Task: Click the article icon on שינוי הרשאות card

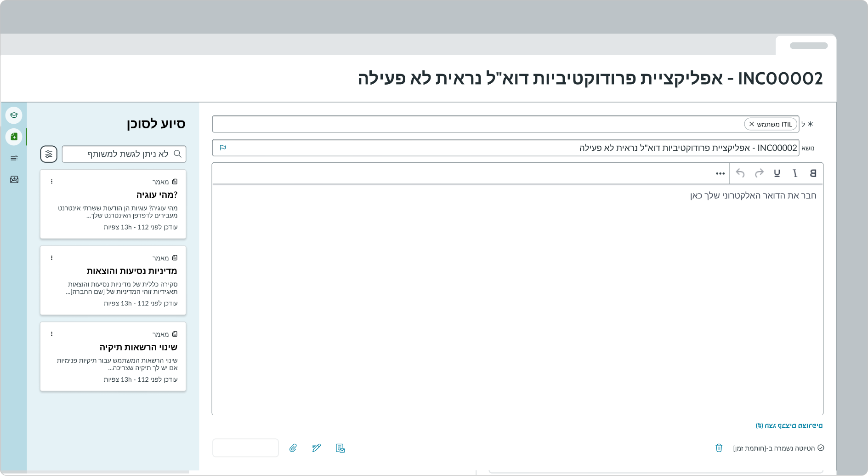Action: (x=175, y=334)
